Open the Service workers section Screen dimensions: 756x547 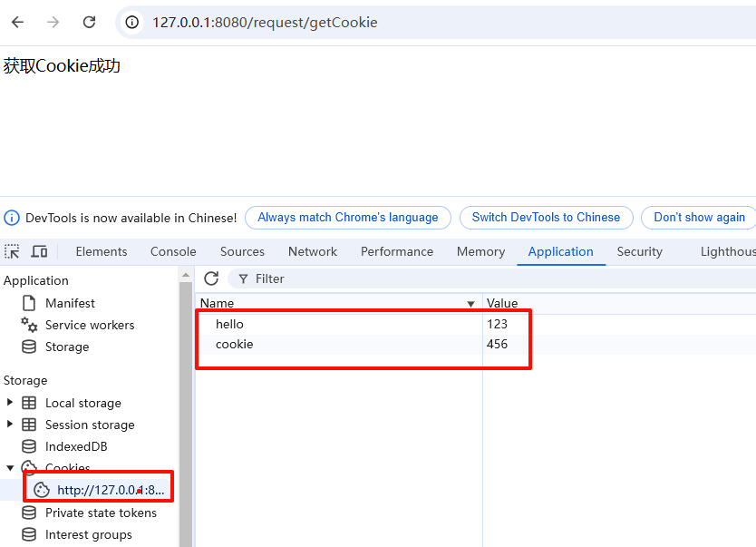click(x=90, y=325)
